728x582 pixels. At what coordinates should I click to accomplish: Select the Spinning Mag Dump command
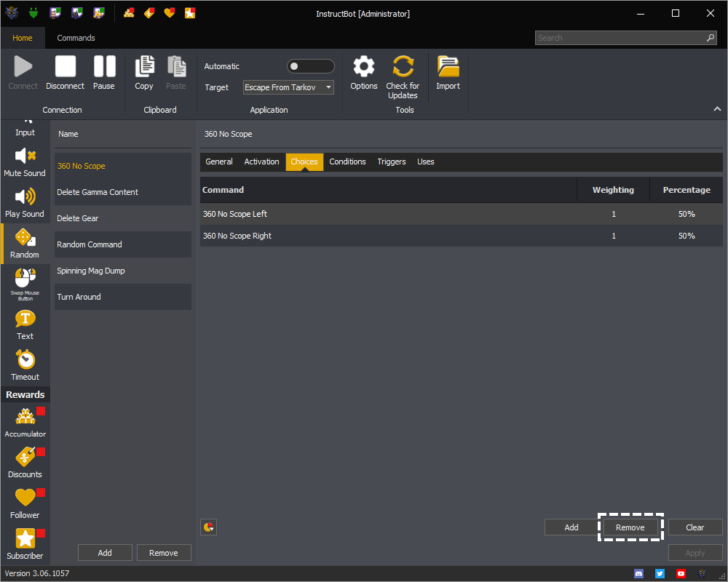(x=123, y=271)
